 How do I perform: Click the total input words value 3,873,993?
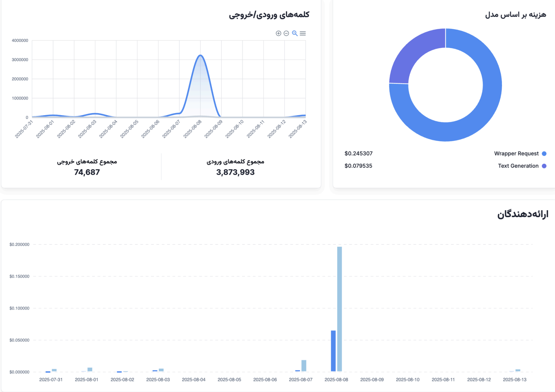235,172
